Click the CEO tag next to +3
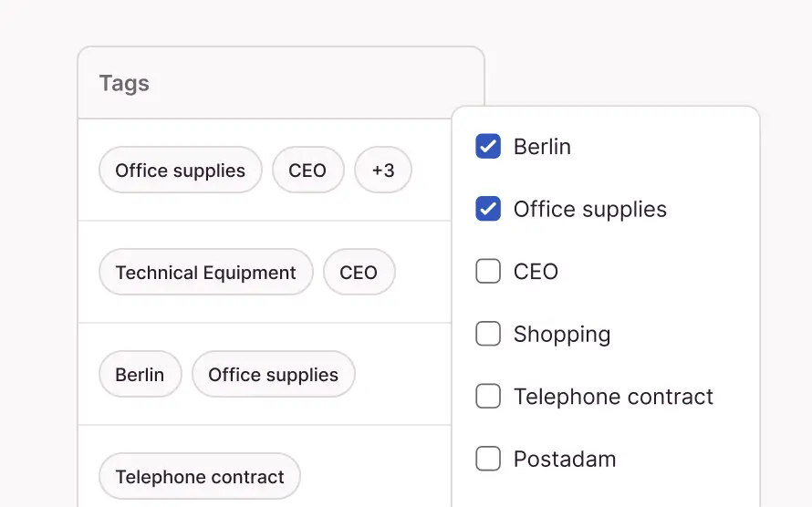Screen dimensions: 812x507 pos(307,171)
